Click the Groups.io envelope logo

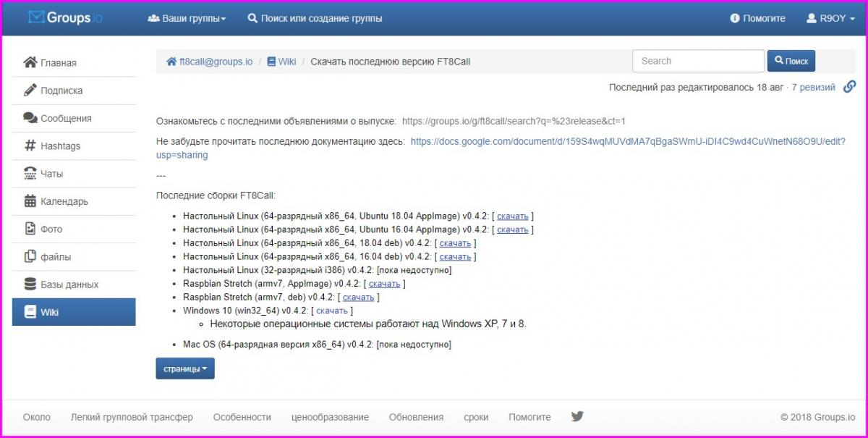click(37, 17)
